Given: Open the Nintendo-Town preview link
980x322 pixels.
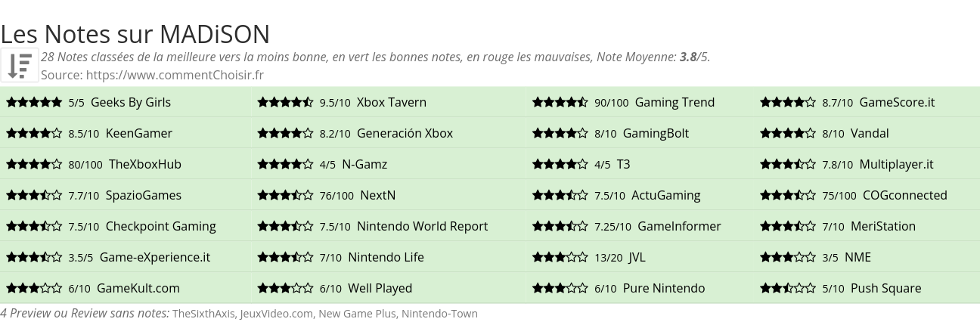Looking at the screenshot, I should click(x=439, y=314).
